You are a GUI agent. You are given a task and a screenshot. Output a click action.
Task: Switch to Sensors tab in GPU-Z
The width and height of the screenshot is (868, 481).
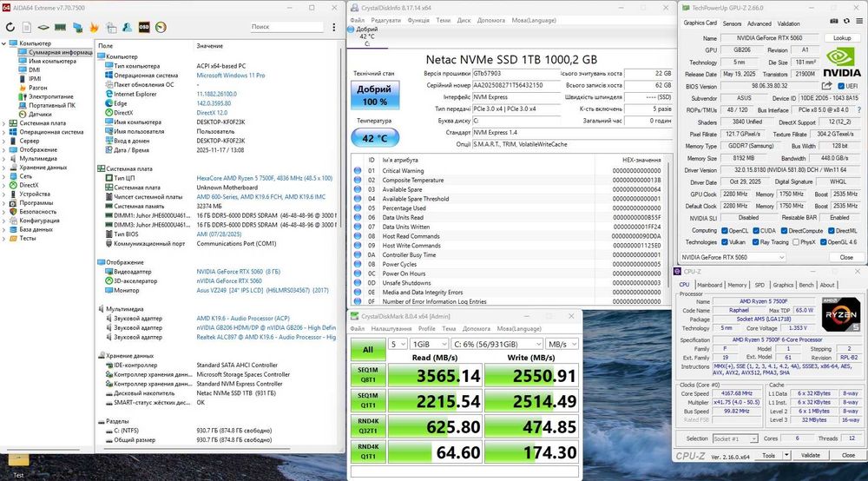(x=732, y=23)
